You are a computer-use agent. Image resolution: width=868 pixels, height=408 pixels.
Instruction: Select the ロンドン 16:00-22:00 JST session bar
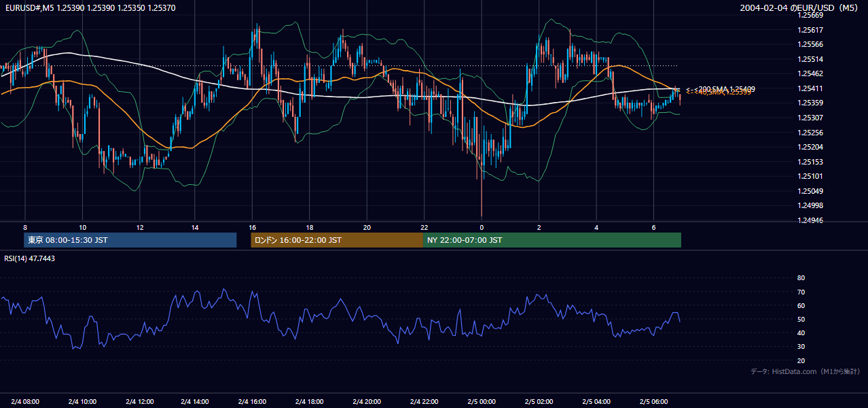point(337,240)
